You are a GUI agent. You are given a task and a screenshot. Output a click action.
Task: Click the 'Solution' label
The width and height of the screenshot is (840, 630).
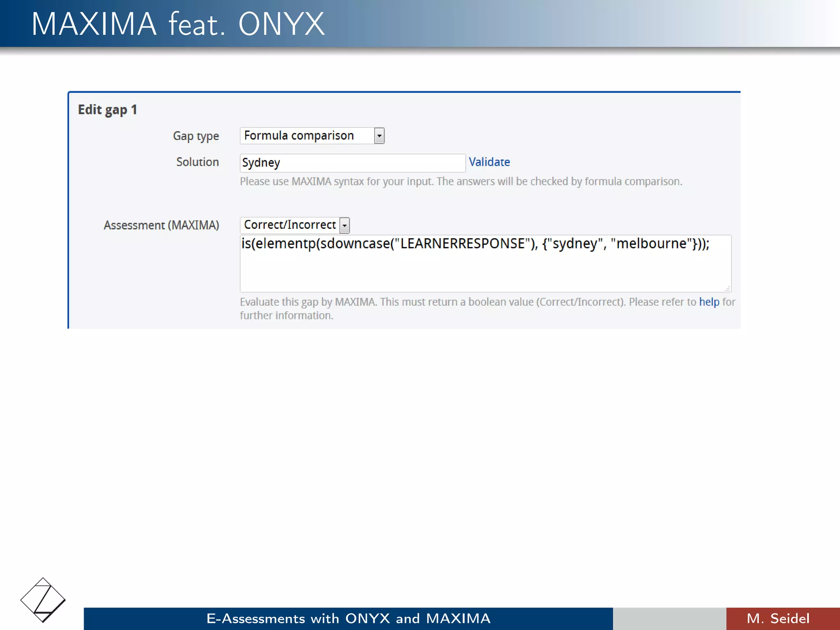pyautogui.click(x=197, y=162)
